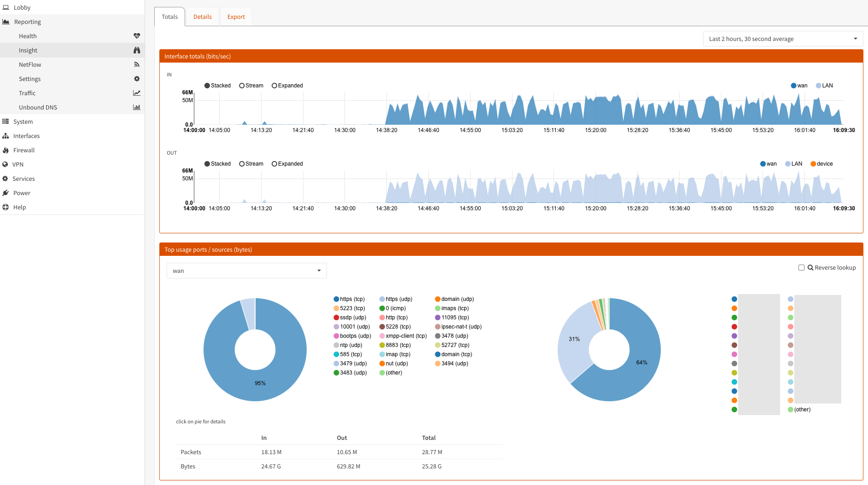Click the Firewall flame icon
Viewport: 868px width, 485px height.
coord(6,150)
